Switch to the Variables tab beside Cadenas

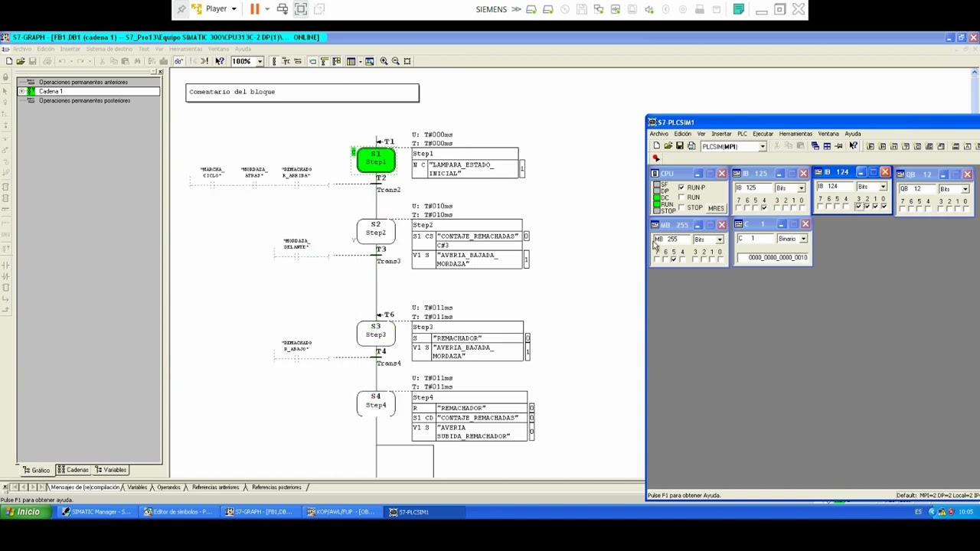pos(111,470)
